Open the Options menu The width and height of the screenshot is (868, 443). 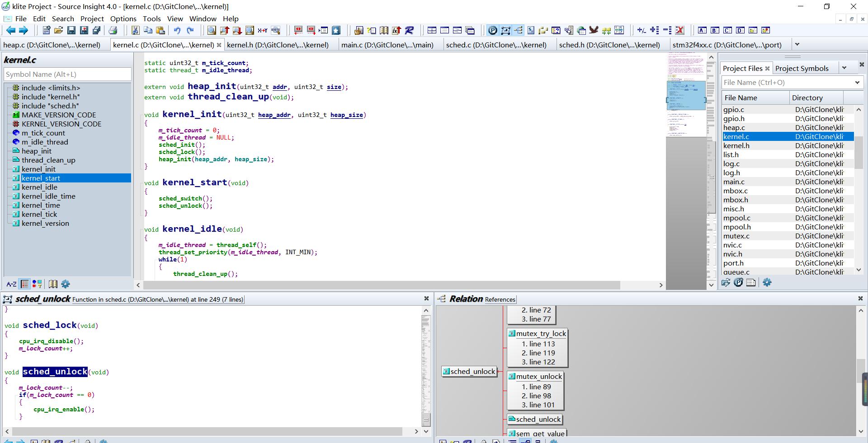coord(123,19)
